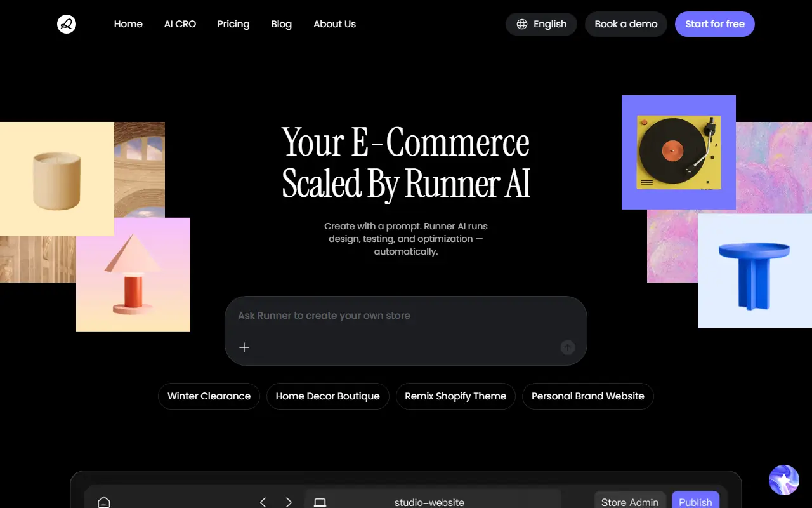Open the Pricing page from the navigation
This screenshot has width=812, height=508.
[233, 23]
